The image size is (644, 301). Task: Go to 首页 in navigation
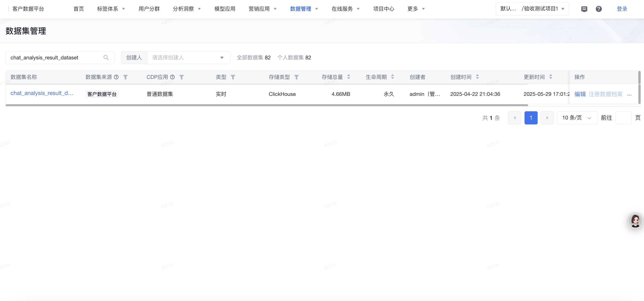(x=79, y=9)
